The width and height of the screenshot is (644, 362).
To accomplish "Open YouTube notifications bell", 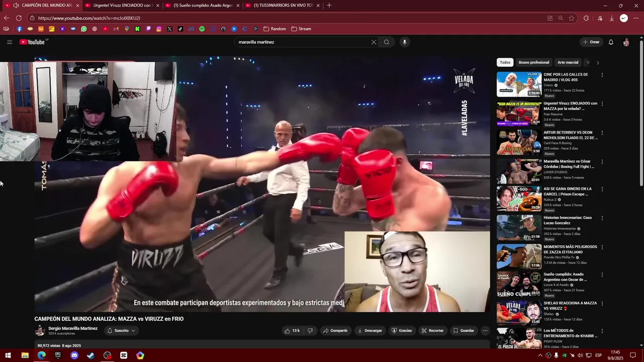I will point(611,42).
